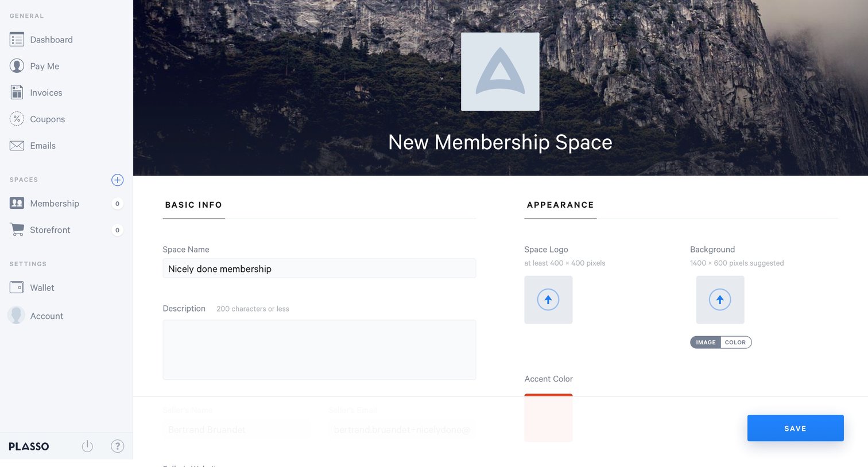This screenshot has width=868, height=467.
Task: Open the Dashboard icon in sidebar
Action: [x=17, y=40]
